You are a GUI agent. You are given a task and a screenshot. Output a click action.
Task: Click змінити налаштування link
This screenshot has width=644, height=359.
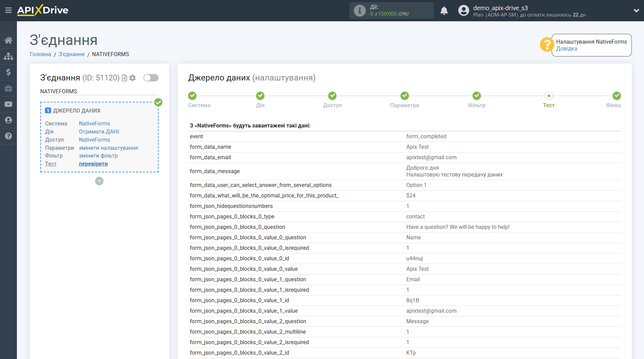tap(108, 148)
